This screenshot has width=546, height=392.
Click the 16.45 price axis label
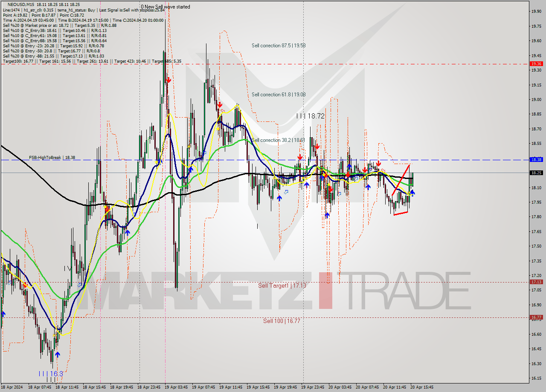point(536,349)
